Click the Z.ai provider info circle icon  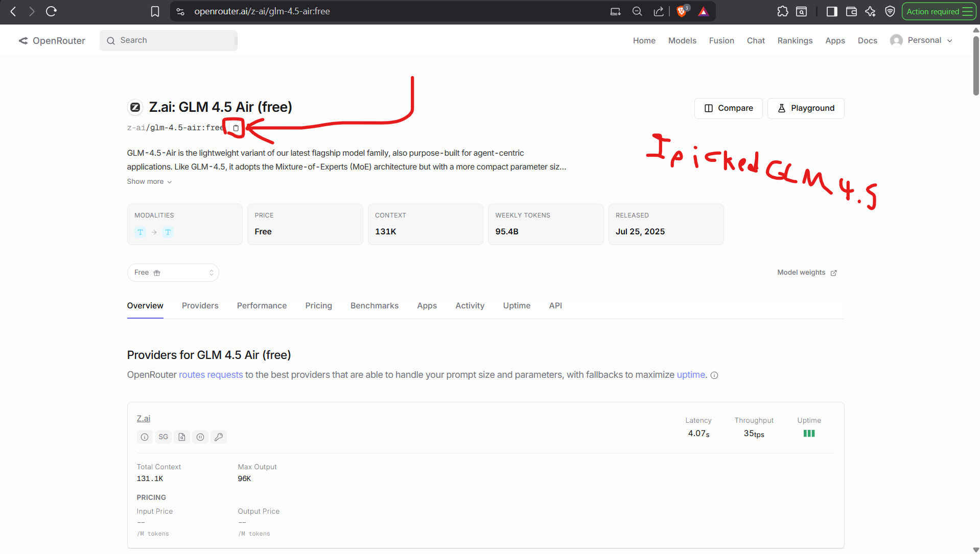pyautogui.click(x=145, y=437)
